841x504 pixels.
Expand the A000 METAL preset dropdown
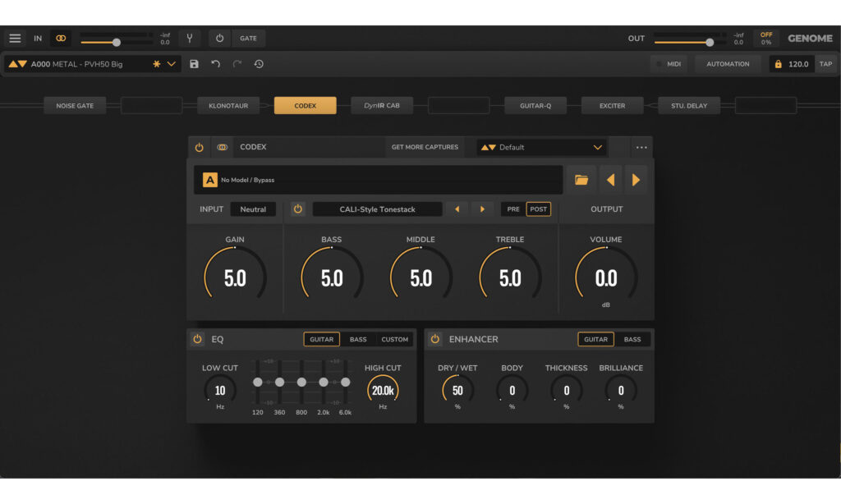[172, 64]
